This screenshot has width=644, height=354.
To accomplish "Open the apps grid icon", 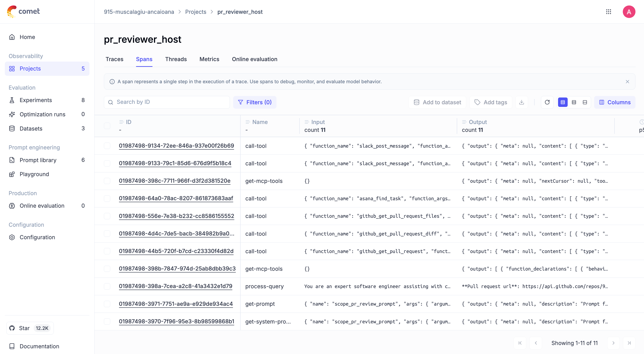I will click(x=609, y=12).
